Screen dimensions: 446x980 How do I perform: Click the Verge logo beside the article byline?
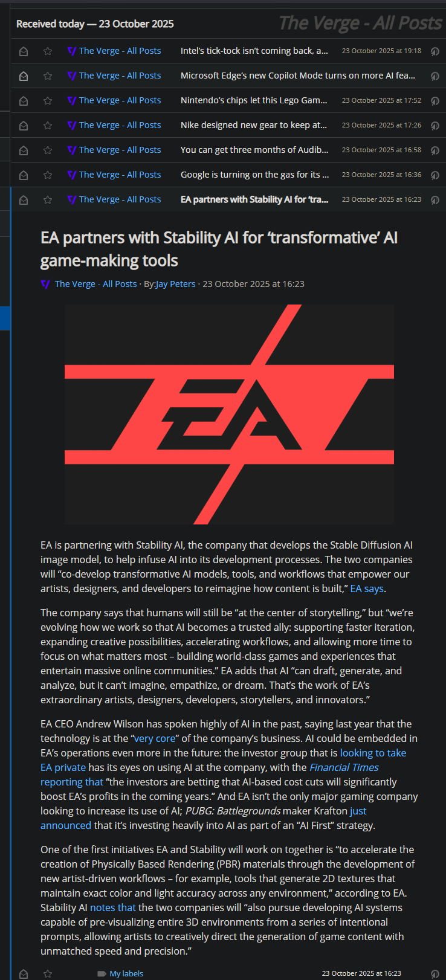[x=45, y=284]
